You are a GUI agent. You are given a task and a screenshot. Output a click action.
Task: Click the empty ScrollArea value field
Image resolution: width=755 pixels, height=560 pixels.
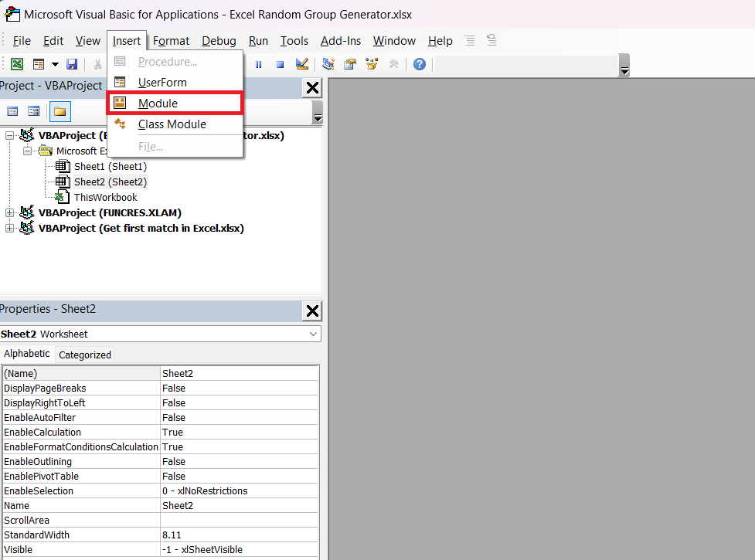240,520
